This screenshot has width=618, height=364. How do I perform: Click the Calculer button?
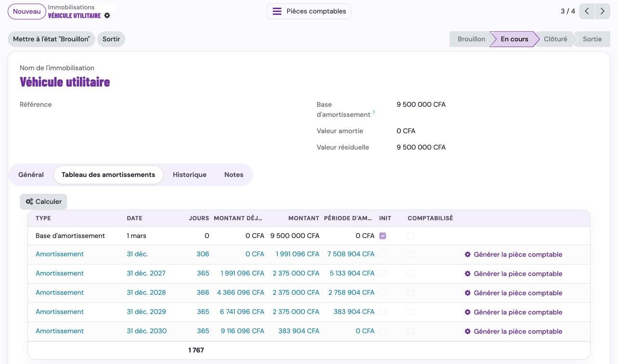[43, 201]
